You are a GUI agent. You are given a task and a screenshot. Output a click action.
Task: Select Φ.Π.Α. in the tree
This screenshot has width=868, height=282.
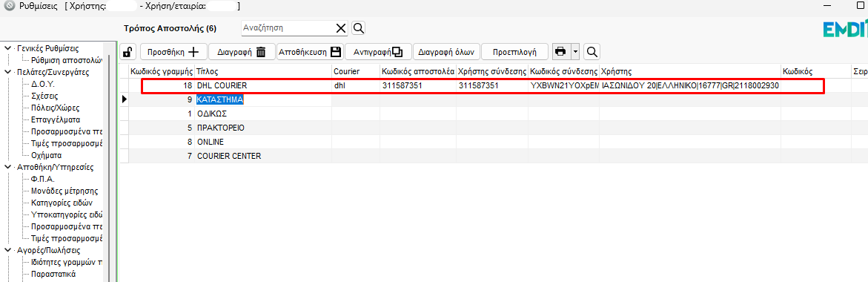(x=43, y=179)
